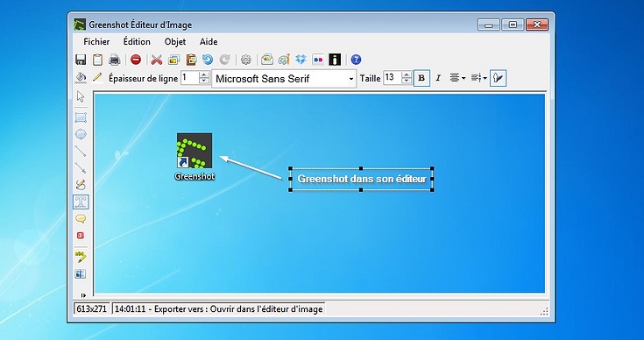Viewport: 644px width, 340px height.
Task: Open horizontal text alignment dropdown
Action: (457, 78)
